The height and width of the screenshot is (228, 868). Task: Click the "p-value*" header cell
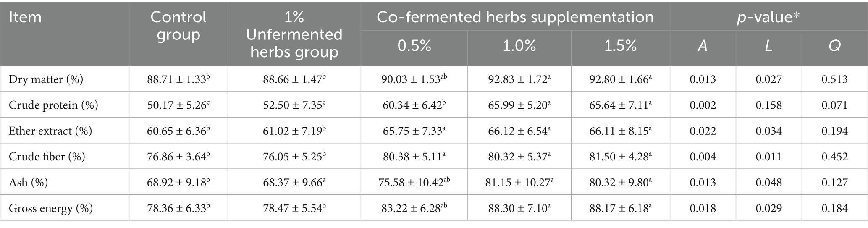pos(768,17)
